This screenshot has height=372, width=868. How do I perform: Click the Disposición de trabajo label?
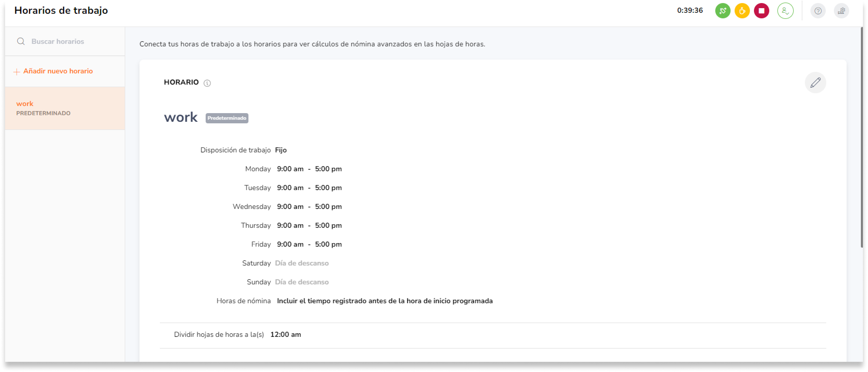click(x=235, y=150)
